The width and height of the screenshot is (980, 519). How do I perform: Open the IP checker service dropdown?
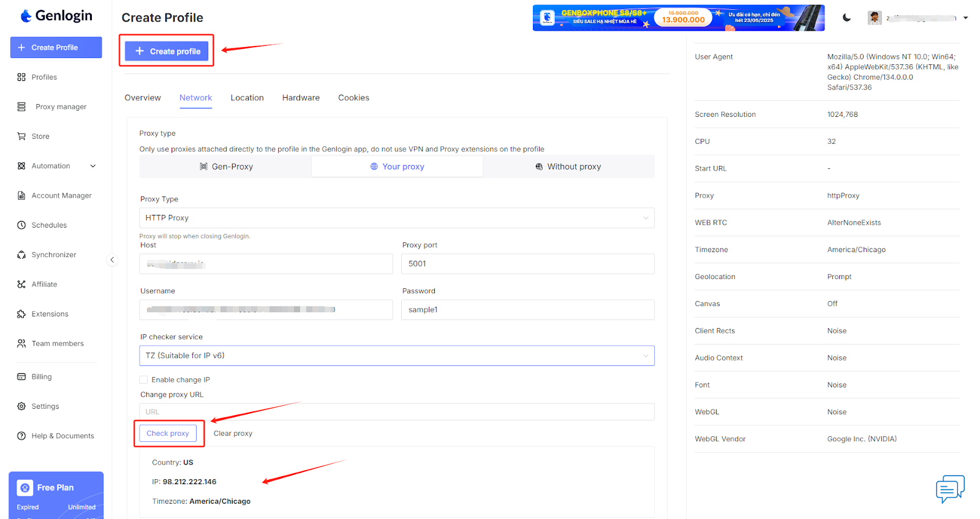[396, 356]
